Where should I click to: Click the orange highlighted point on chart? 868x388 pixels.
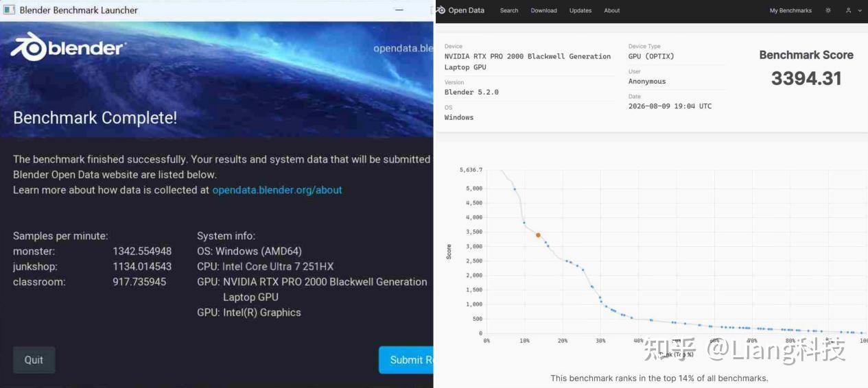pos(538,235)
